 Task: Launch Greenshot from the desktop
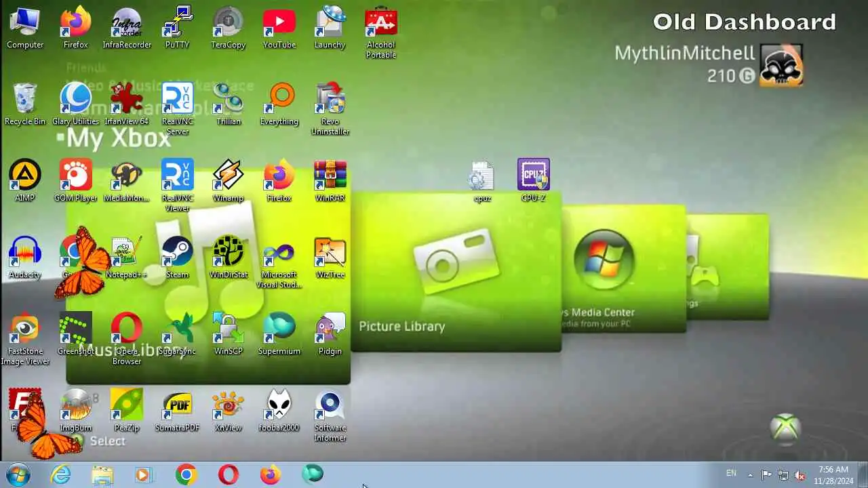click(x=76, y=335)
